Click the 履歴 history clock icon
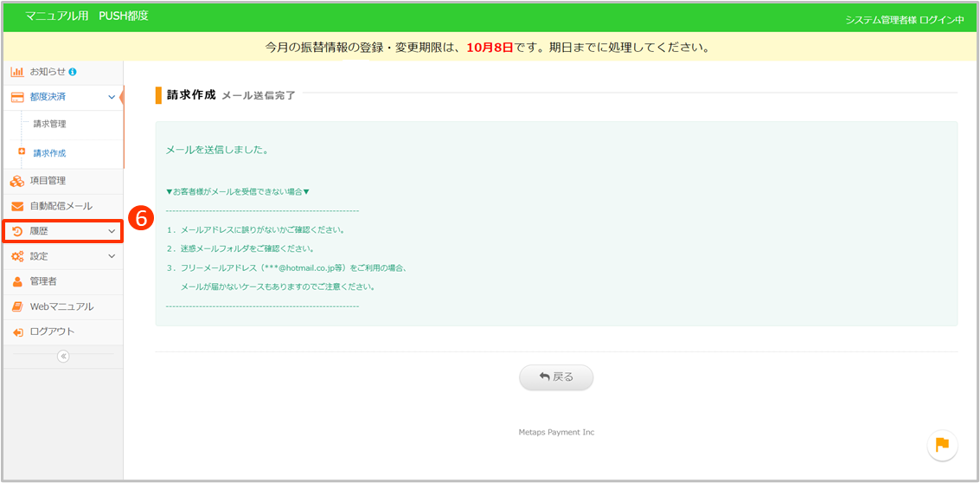 tap(16, 231)
